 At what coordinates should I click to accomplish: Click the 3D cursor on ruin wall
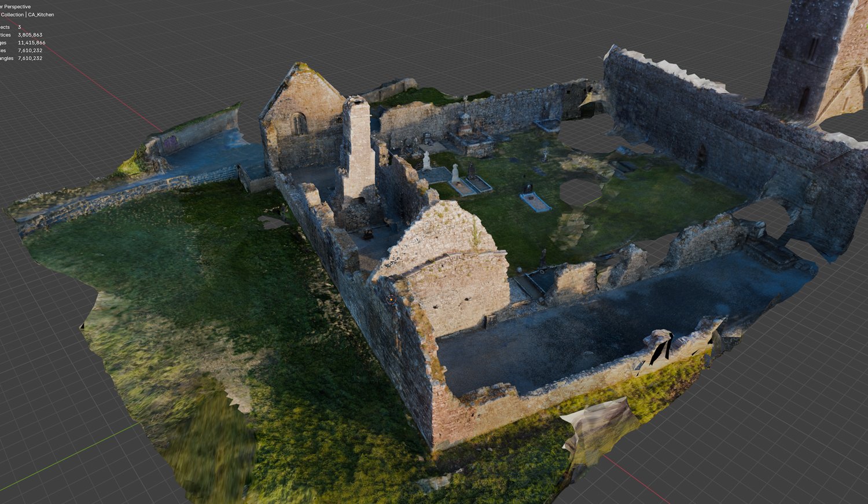(391, 299)
